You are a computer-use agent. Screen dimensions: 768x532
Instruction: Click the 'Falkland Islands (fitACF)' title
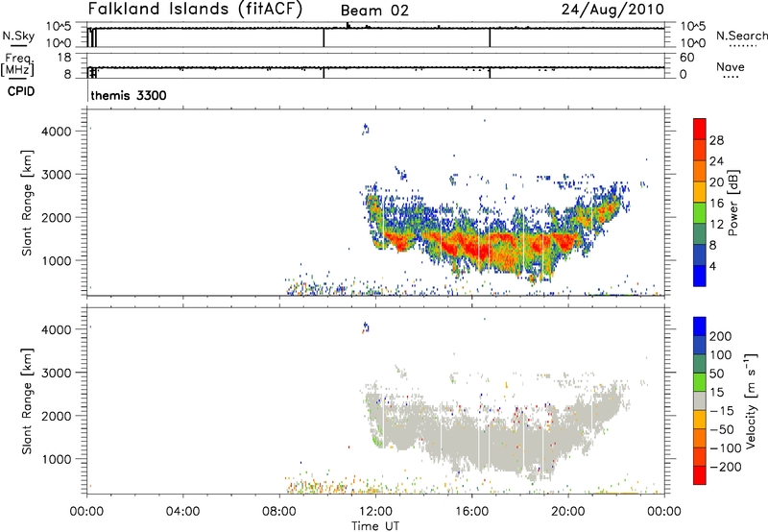[x=195, y=9]
